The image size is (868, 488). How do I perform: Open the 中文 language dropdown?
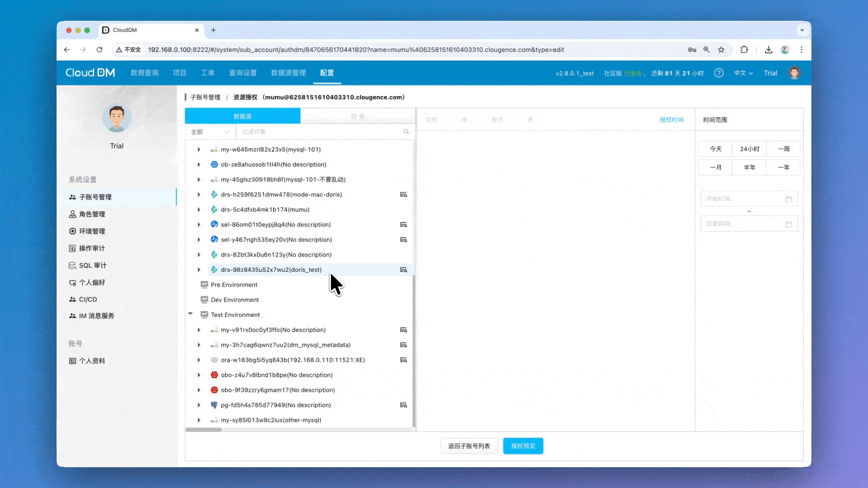click(743, 73)
